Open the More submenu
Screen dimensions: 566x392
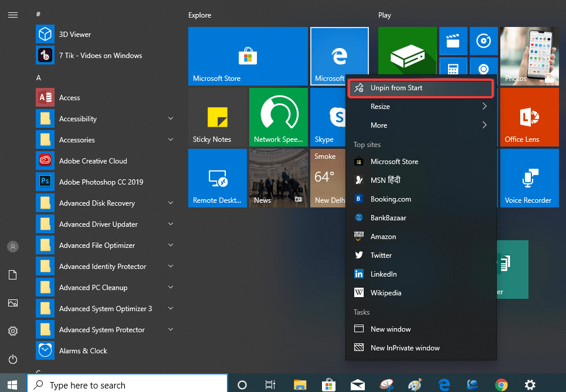tap(421, 125)
